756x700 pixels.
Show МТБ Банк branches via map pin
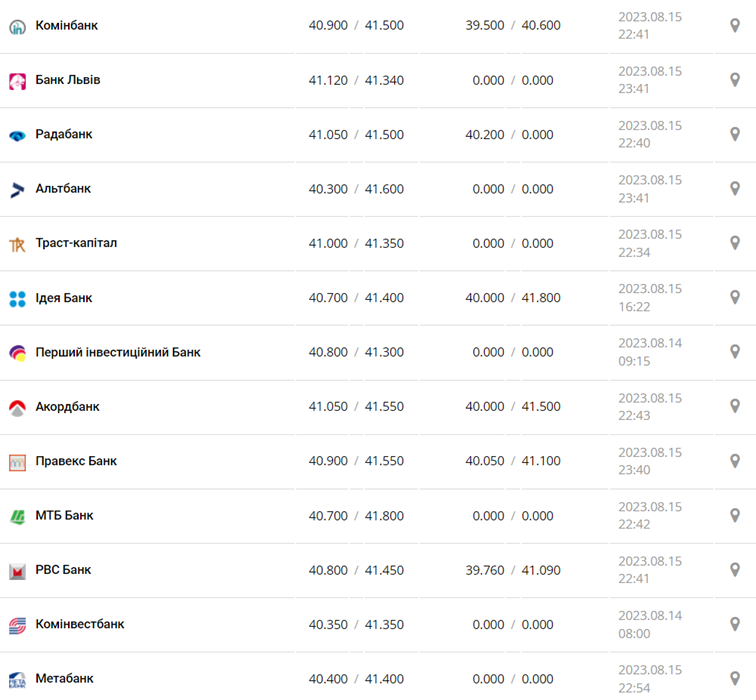(x=735, y=515)
